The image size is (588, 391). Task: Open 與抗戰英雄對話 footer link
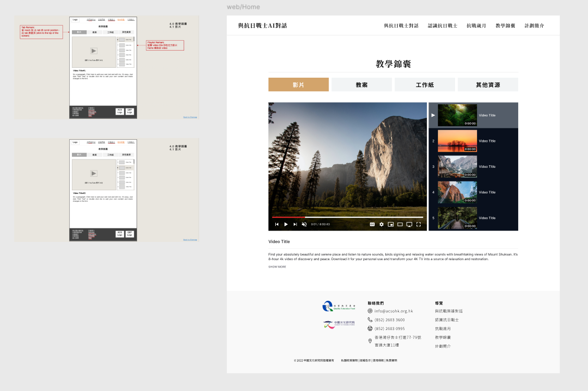pyautogui.click(x=449, y=311)
